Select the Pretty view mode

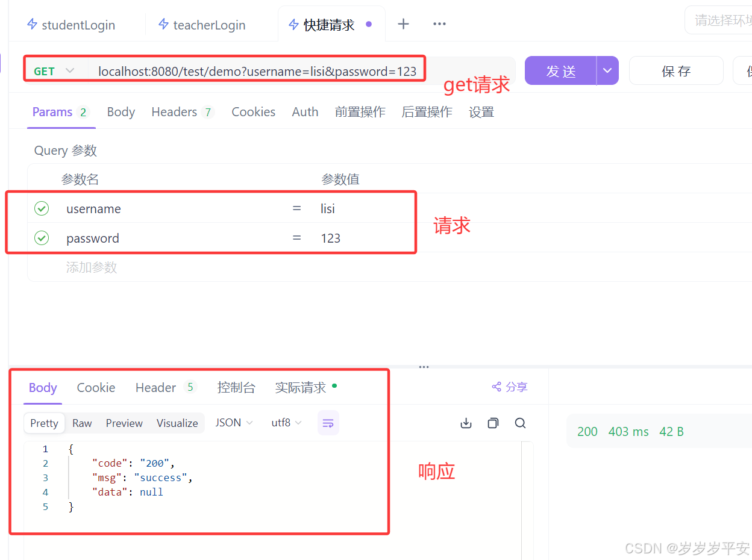[x=44, y=423]
